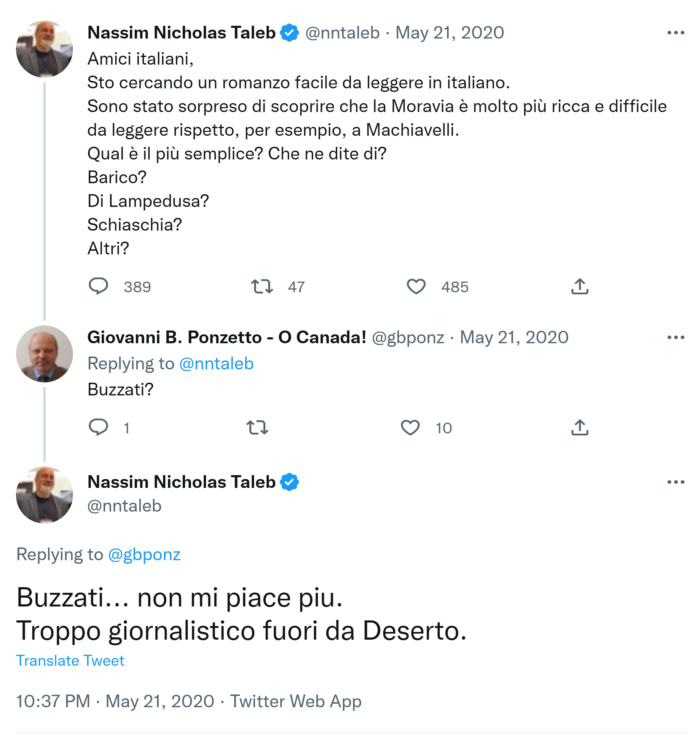Reply to Taleb's first tweet
The height and width of the screenshot is (744, 700).
tap(98, 286)
